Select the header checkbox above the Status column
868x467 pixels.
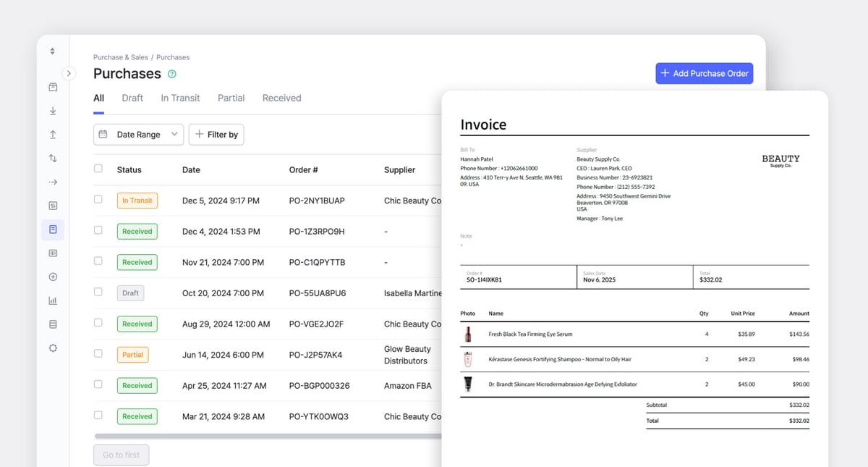tap(98, 169)
